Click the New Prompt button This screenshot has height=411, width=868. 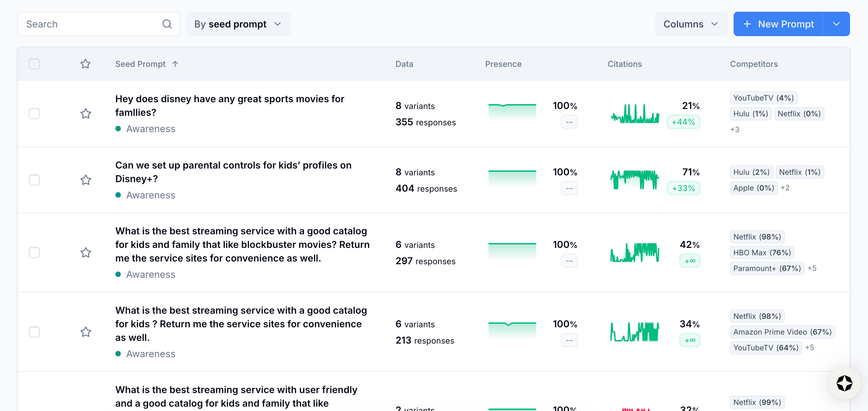778,24
